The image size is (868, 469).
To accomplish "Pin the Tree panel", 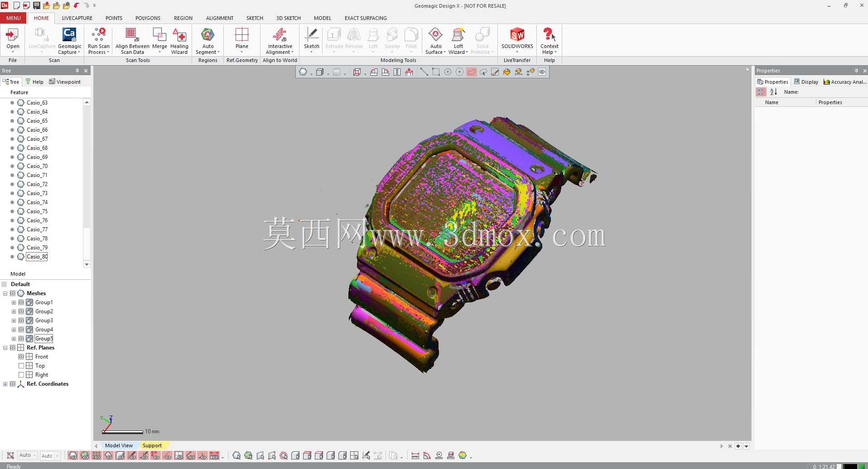I will pos(77,71).
